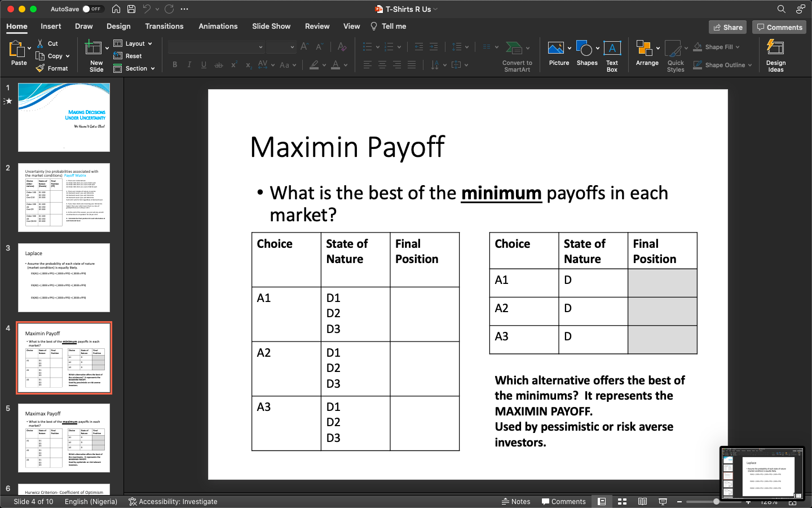Click Accessibility: Investigate

[x=173, y=501]
